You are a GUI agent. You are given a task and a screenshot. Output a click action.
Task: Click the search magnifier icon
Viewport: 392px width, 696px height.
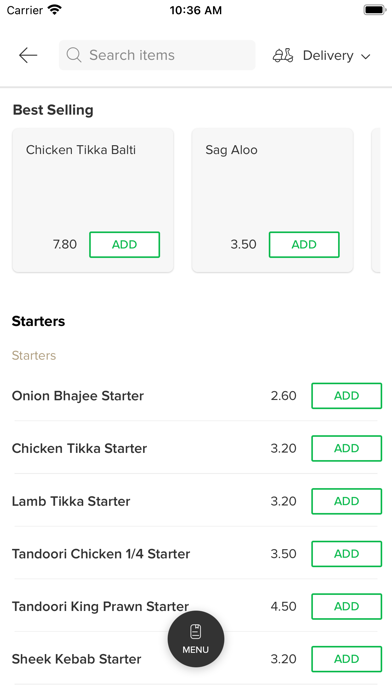coord(74,55)
